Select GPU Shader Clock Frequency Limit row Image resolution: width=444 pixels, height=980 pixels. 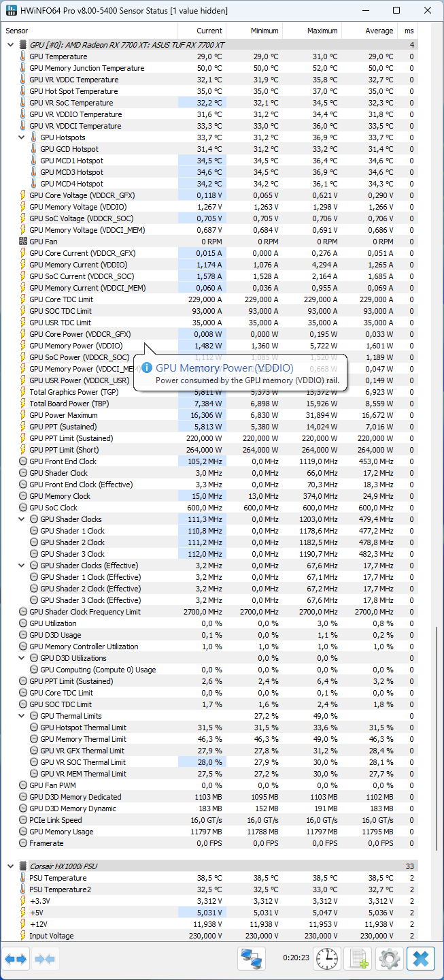coord(211,612)
